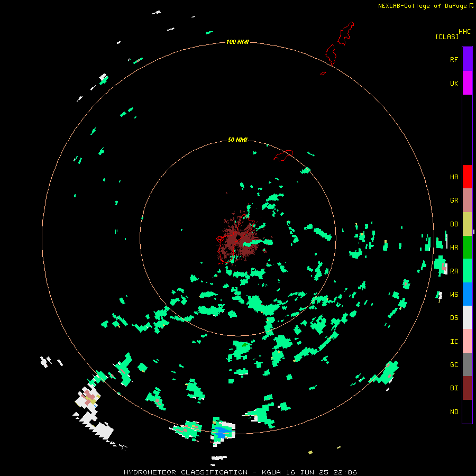
Task: Click the GC legend label
Action: coord(454,365)
